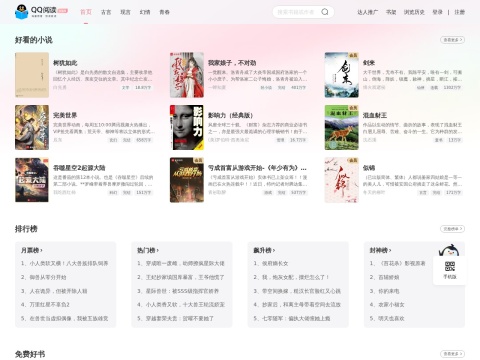This screenshot has height=360, width=480.
Task: Open the 剑来 book cover
Action: click(342, 75)
